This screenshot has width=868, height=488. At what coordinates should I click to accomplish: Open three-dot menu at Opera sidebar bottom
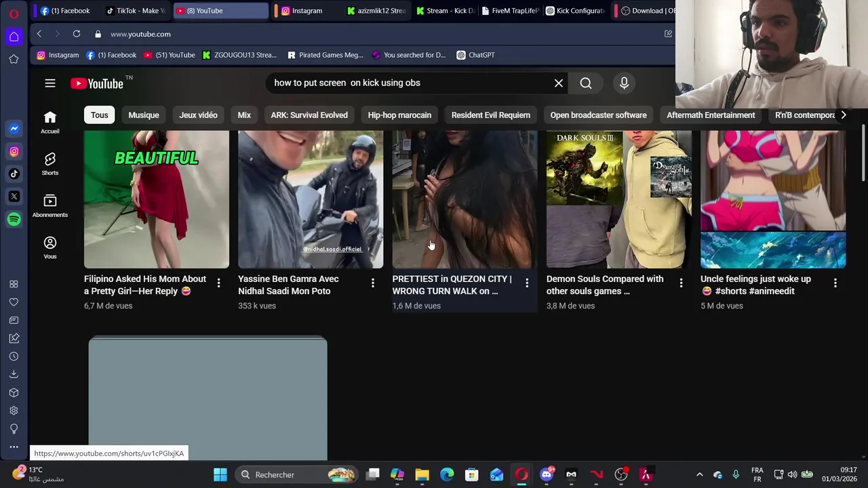[x=14, y=447]
